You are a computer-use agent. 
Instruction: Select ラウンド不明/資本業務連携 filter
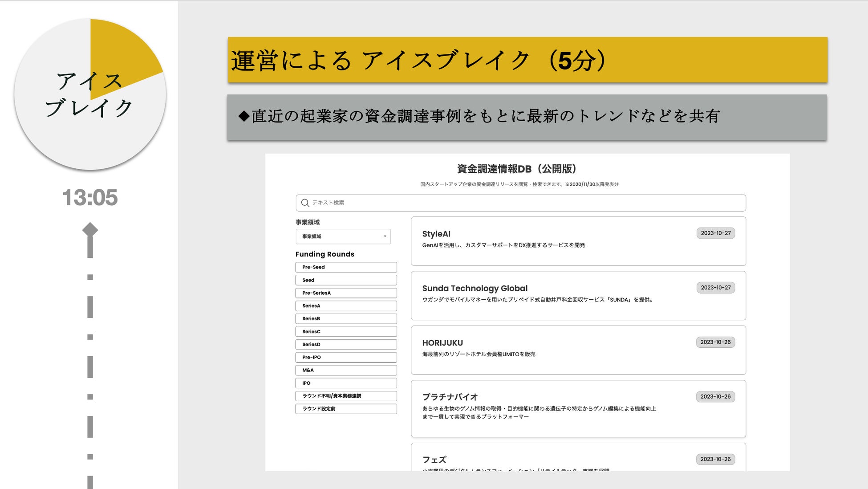tap(346, 396)
